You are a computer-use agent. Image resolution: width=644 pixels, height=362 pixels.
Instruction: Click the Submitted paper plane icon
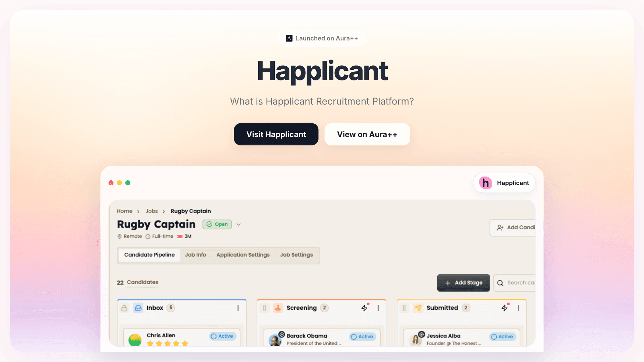[418, 308]
